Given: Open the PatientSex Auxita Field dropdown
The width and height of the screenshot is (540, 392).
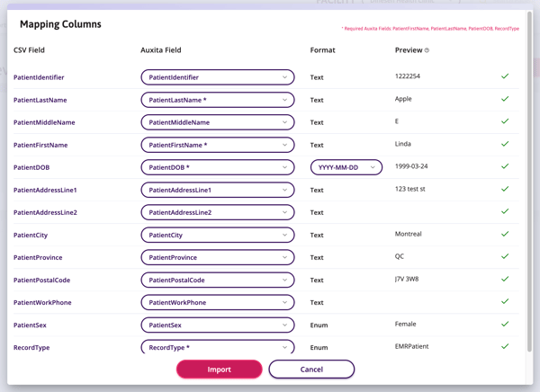Looking at the screenshot, I should tap(218, 325).
